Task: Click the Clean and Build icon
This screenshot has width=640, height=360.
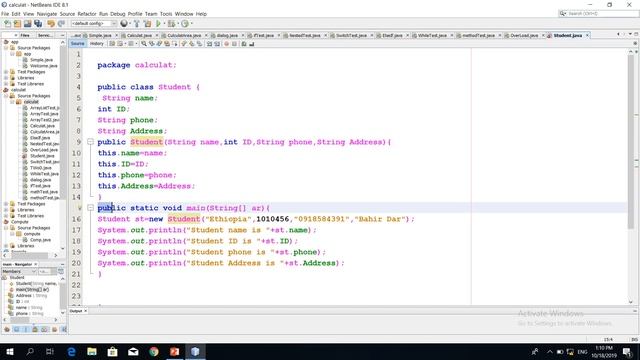Action: [x=147, y=24]
